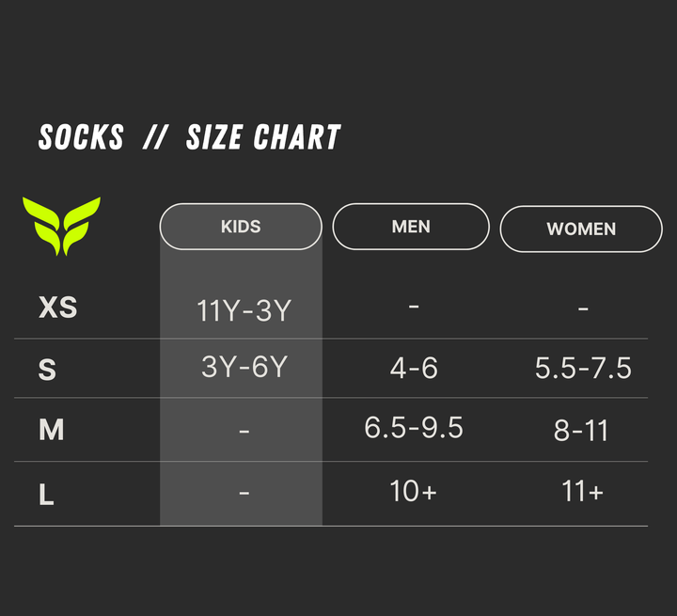Click the women's 8-11 size value
The image size is (677, 616).
point(581,431)
